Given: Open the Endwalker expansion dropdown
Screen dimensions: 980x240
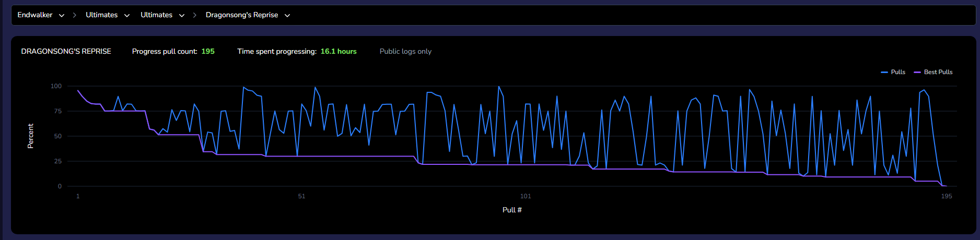Looking at the screenshot, I should coord(41,15).
